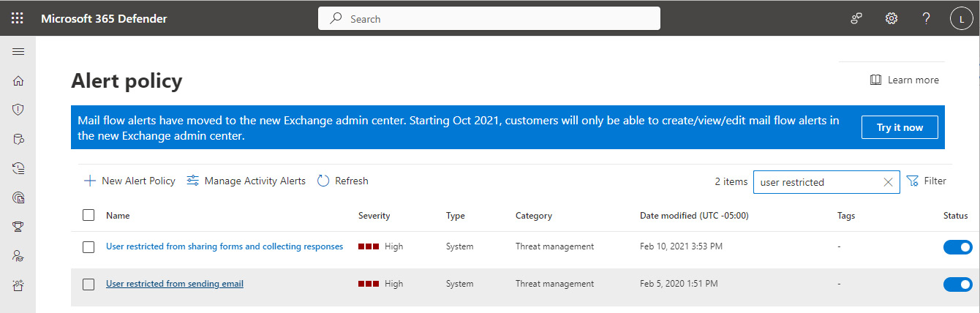The width and height of the screenshot is (980, 313).
Task: Click the Try it now button
Action: (x=900, y=127)
